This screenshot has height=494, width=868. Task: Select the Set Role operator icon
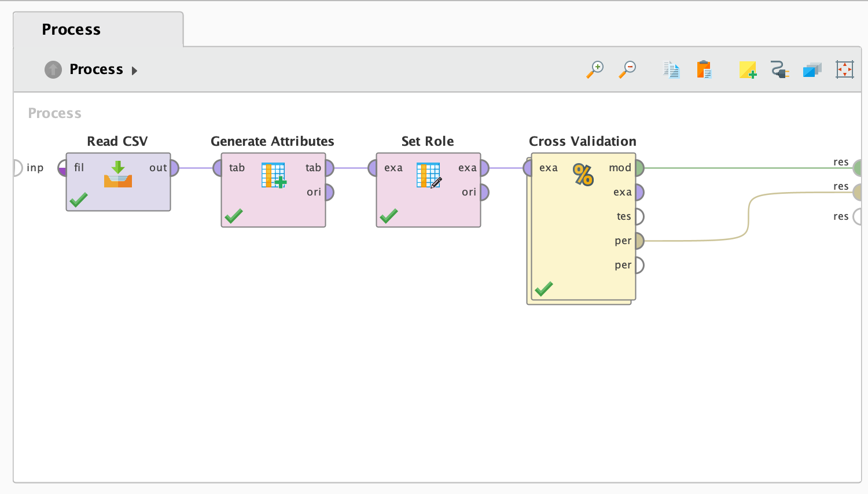tap(429, 175)
